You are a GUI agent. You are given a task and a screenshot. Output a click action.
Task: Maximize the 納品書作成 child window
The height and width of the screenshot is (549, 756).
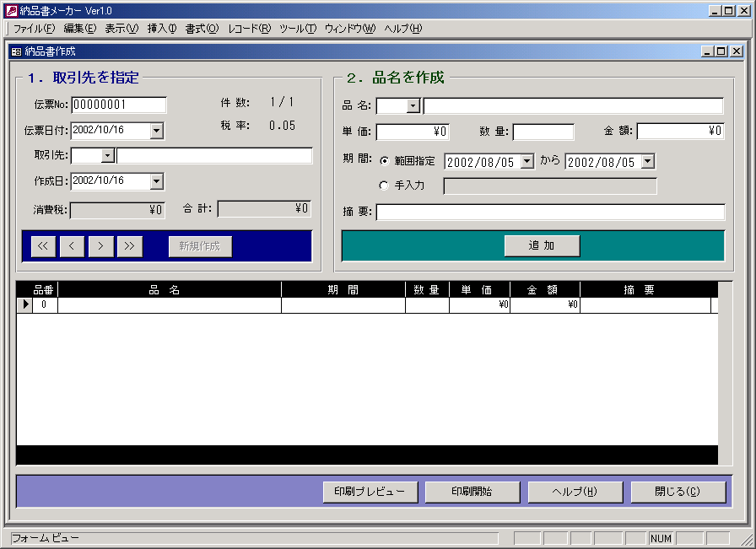point(721,51)
